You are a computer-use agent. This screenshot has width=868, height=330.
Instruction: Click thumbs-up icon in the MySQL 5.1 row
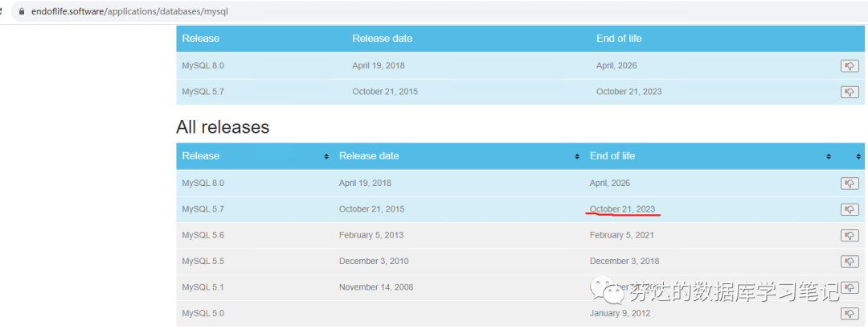pyautogui.click(x=850, y=287)
